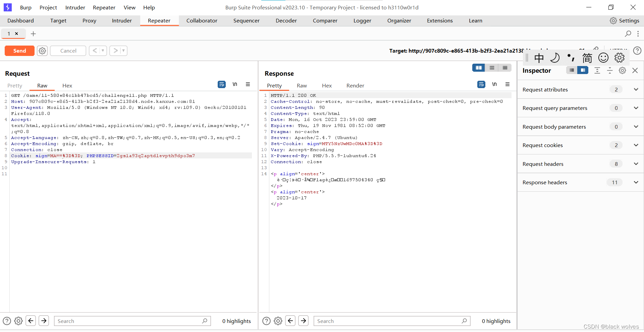
Task: Open the Proxy tool tab
Action: coord(89,20)
